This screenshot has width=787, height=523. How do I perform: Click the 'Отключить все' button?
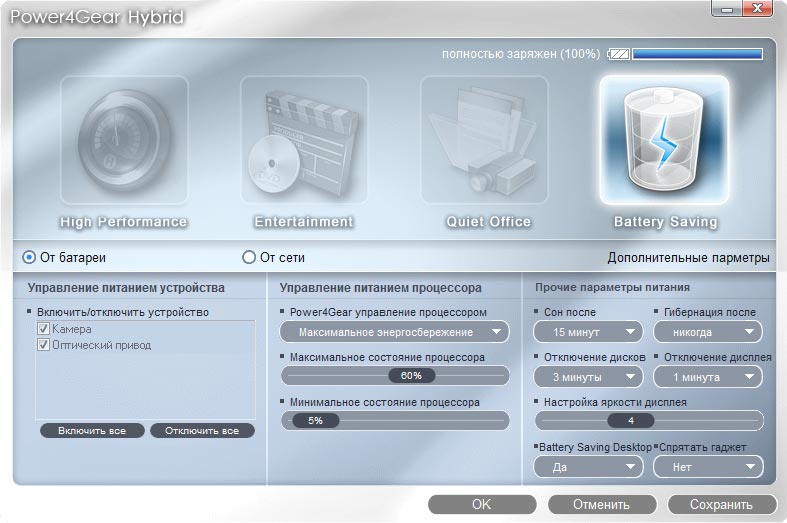(x=202, y=431)
